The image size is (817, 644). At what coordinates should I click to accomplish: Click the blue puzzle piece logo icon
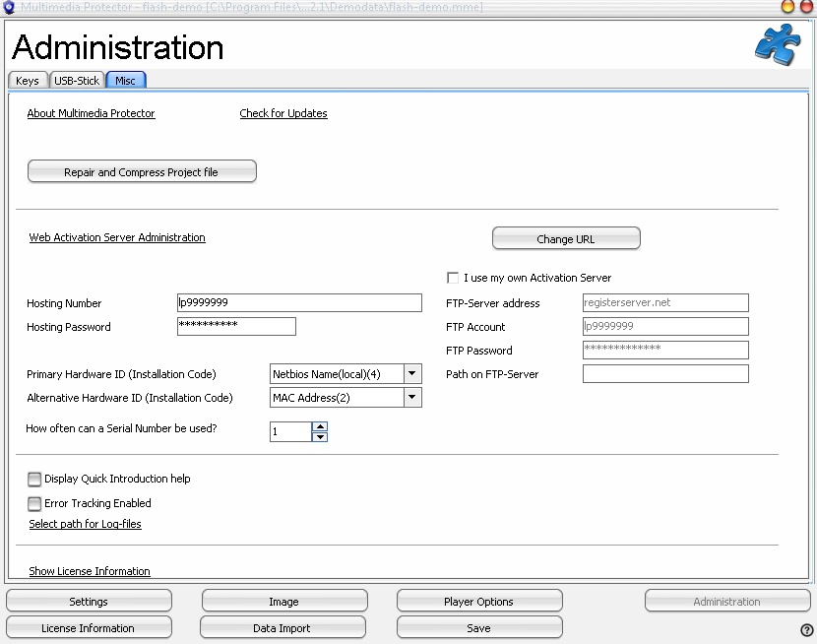[x=777, y=44]
